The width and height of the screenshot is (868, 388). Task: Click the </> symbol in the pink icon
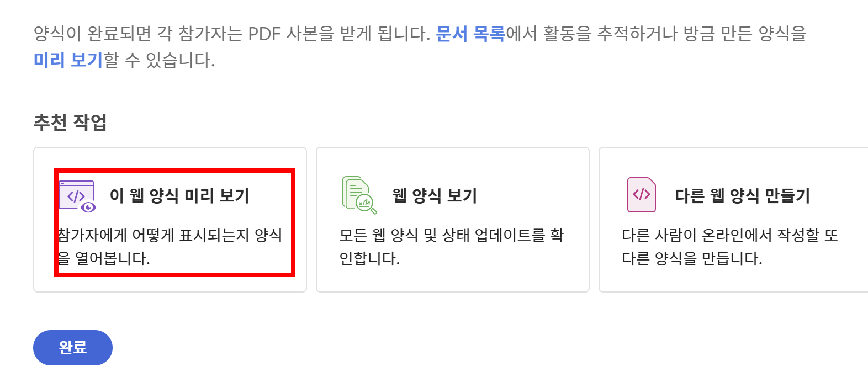pyautogui.click(x=641, y=194)
